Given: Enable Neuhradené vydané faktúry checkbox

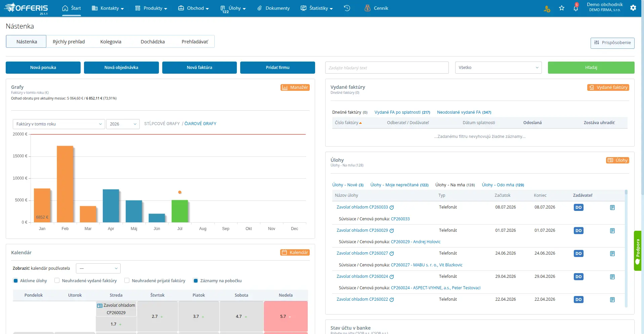Looking at the screenshot, I should [57, 281].
